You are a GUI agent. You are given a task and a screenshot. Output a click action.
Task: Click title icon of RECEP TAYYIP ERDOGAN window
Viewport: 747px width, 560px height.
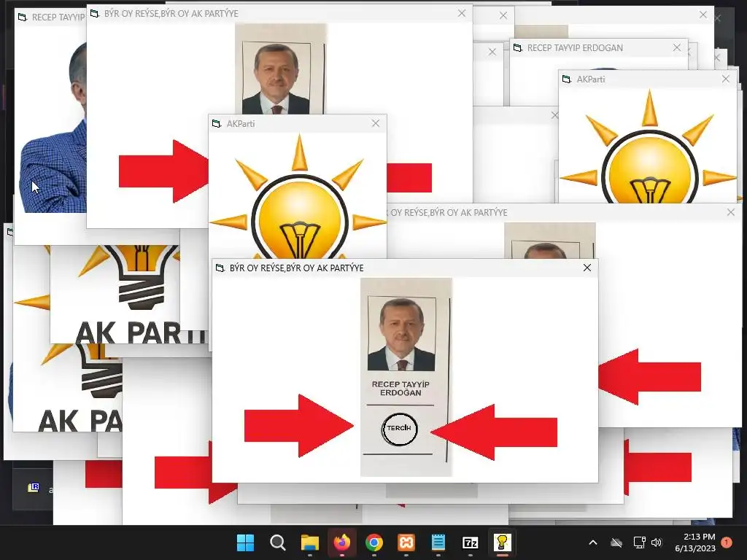tap(517, 47)
